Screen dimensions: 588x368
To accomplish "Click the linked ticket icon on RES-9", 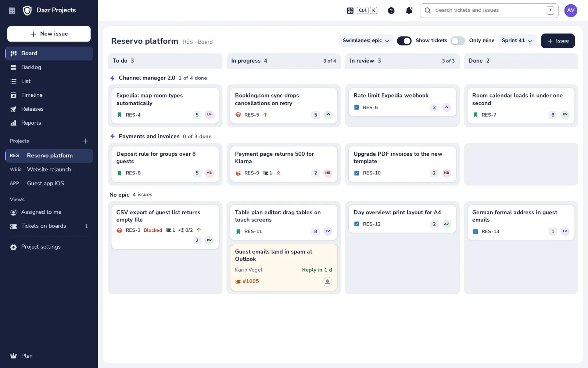I will point(265,173).
